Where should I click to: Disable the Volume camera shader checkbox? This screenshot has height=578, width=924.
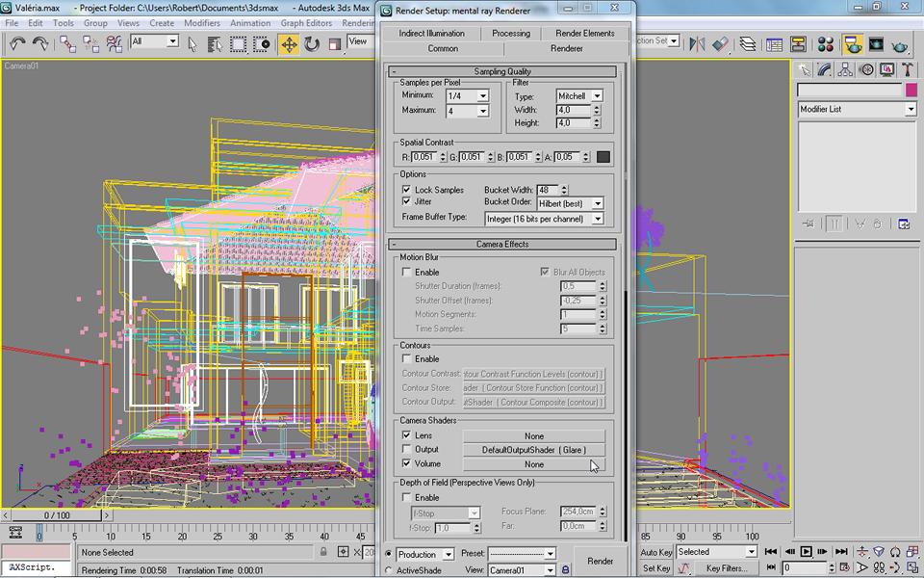point(407,463)
